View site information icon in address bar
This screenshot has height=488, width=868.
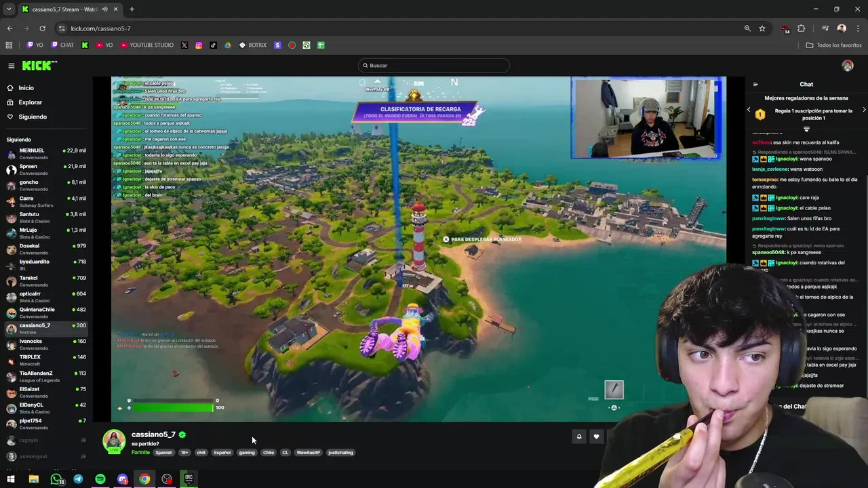[62, 28]
